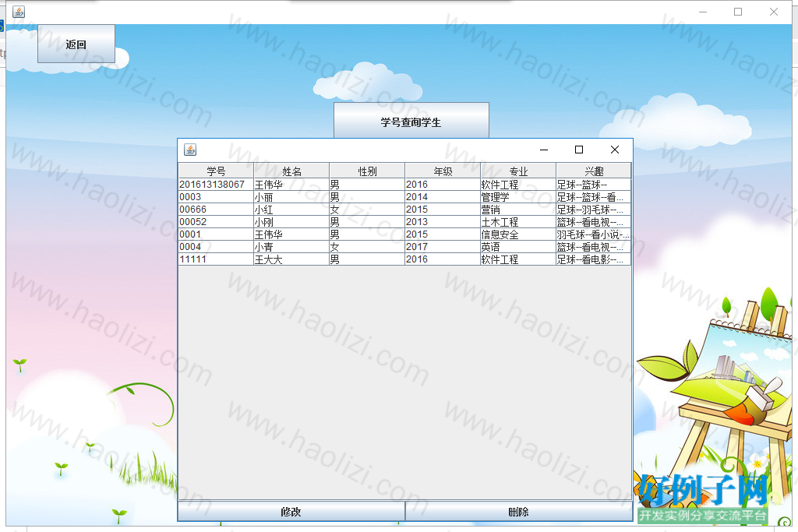Select student ID 00666 cell
The width and height of the screenshot is (798, 532).
point(216,209)
